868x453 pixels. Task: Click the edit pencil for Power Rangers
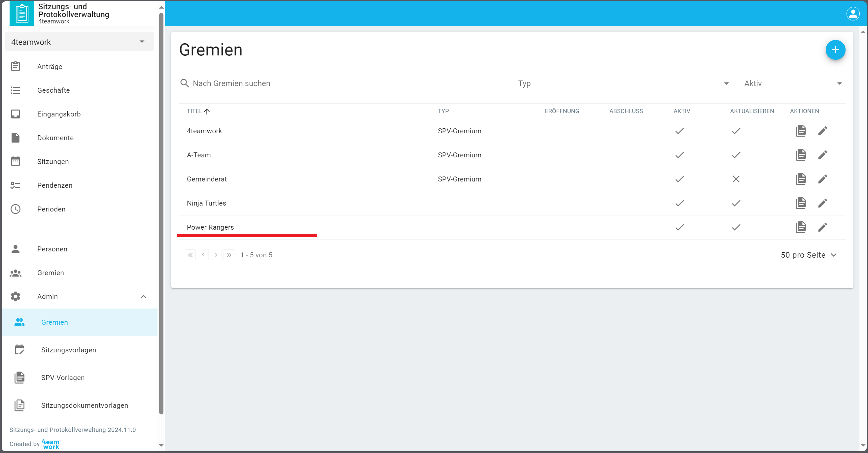822,227
